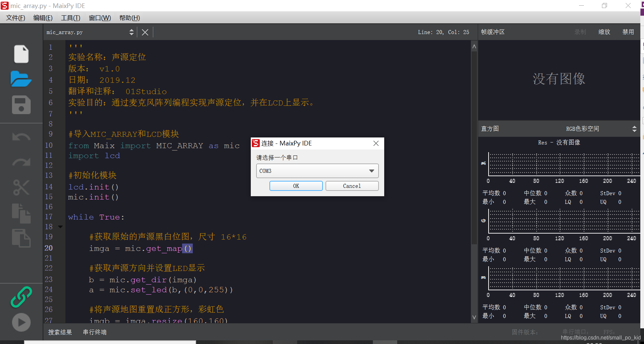This screenshot has height=344, width=644.
Task: Close the 连接 - MaixPy IDE dialog
Action: point(376,143)
